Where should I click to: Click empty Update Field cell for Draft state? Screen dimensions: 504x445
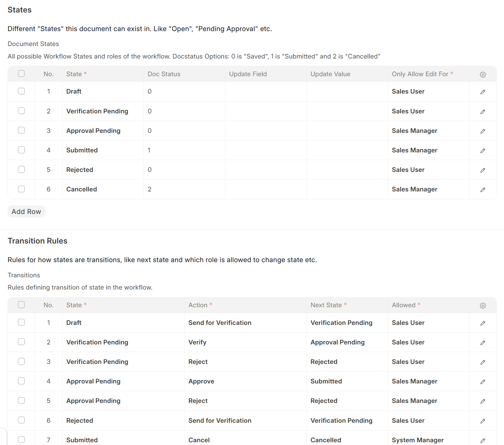click(266, 91)
